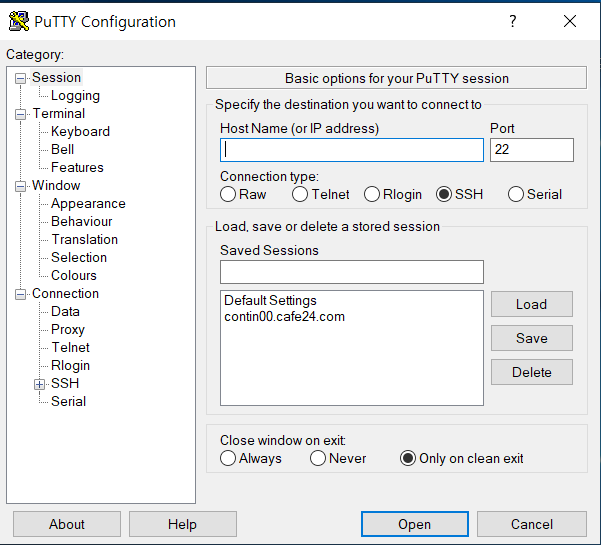Go to Bell settings
The image size is (601, 545).
click(x=62, y=149)
